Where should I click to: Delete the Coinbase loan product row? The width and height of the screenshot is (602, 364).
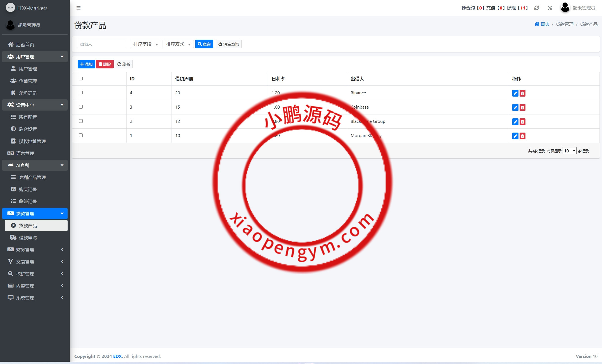pyautogui.click(x=522, y=107)
